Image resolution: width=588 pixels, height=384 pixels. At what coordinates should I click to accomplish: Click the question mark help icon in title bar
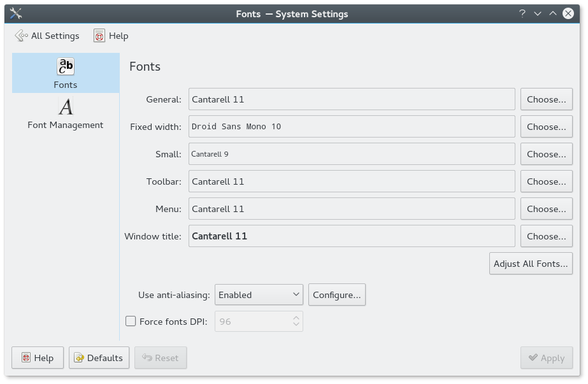click(522, 14)
